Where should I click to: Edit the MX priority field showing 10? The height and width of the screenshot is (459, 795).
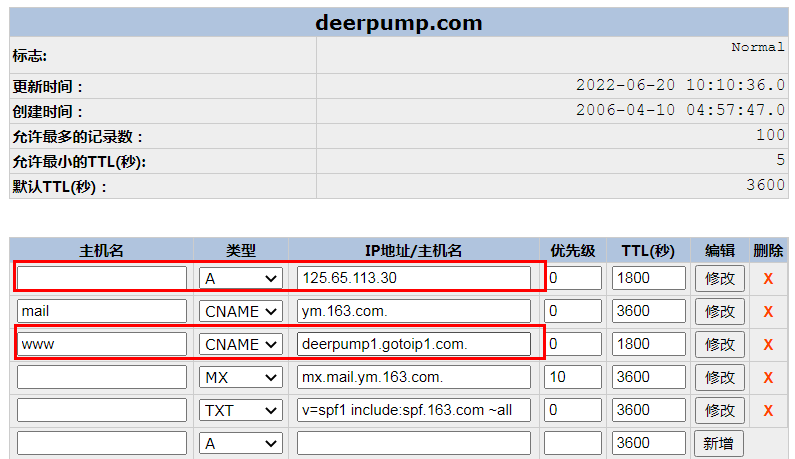coord(573,378)
